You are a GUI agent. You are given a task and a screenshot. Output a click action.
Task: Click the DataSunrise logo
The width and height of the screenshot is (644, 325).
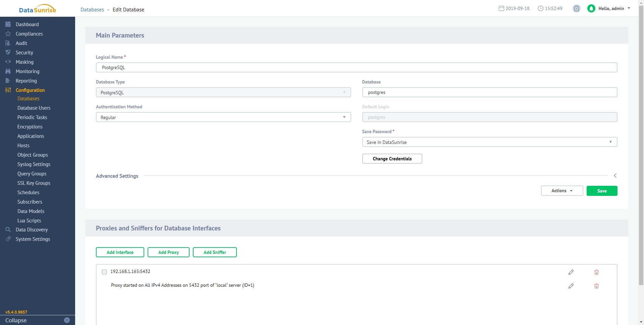click(38, 9)
